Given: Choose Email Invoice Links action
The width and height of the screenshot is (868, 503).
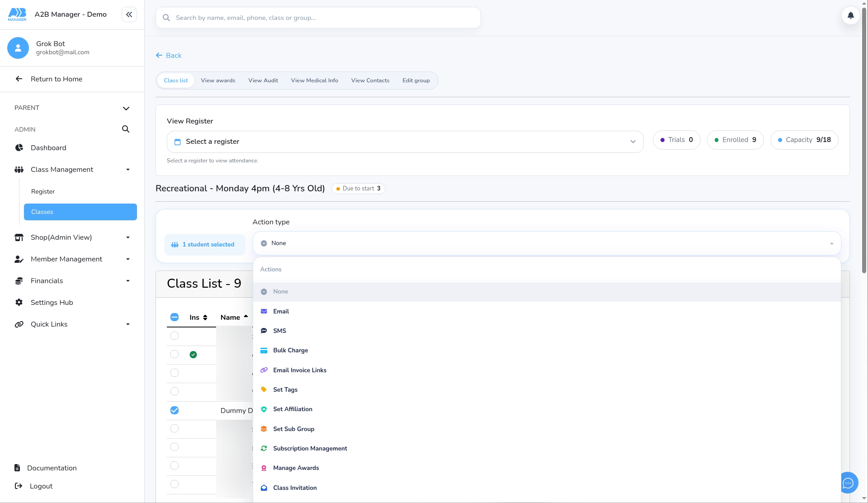Looking at the screenshot, I should (547, 370).
